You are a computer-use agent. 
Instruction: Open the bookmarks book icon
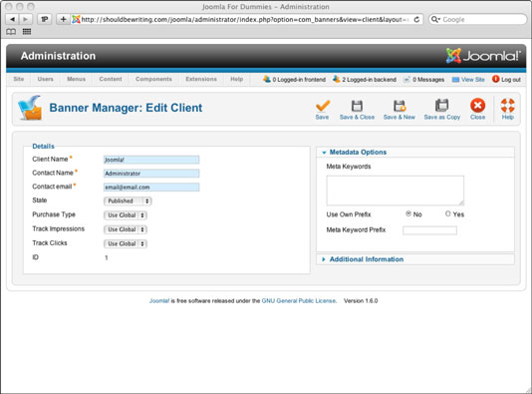11,32
